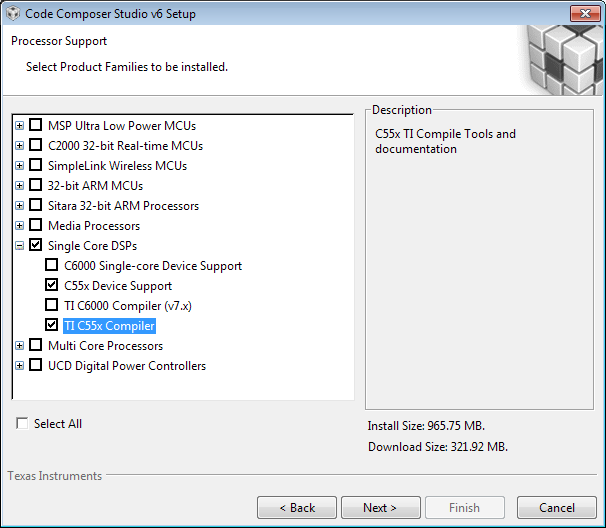The image size is (606, 528).
Task: Select the TI C55x Compiler label
Action: 109,325
